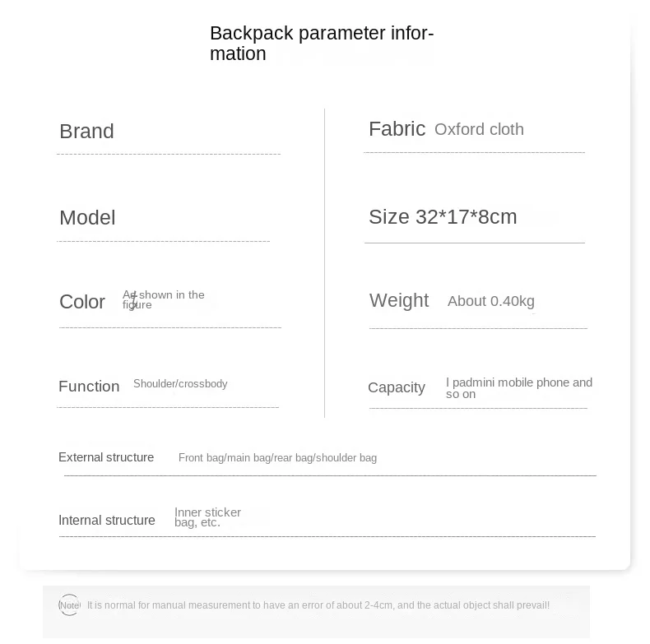650x644 pixels.
Task: Click the Color label
Action: tap(82, 302)
